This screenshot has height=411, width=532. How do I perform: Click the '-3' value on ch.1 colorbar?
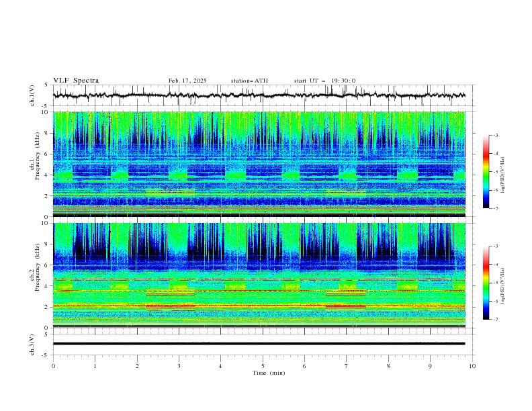[495, 135]
